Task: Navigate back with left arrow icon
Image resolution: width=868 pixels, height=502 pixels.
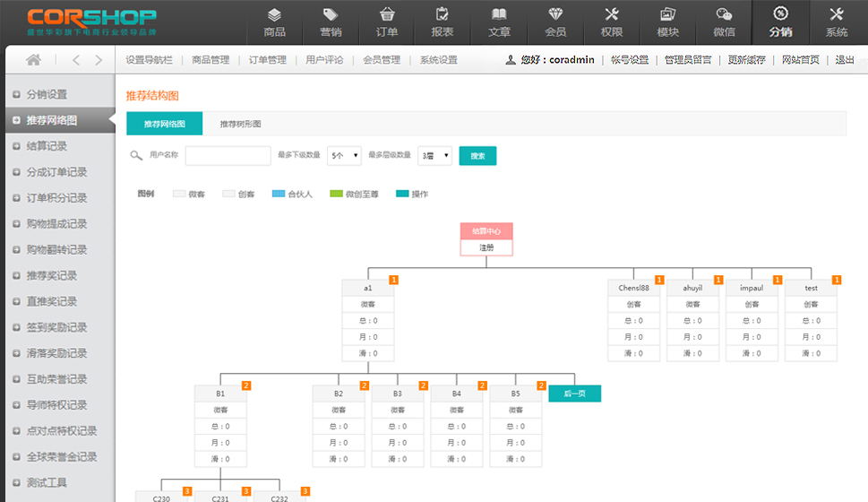Action: point(76,60)
